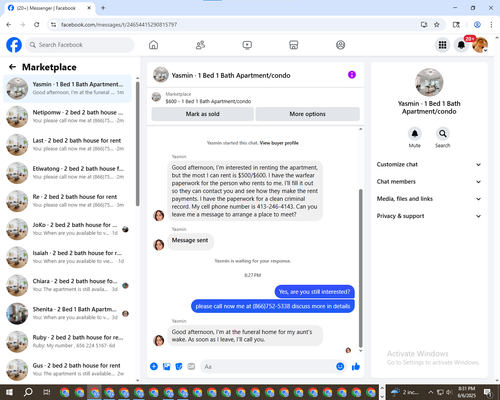
Task: Open the Friends icon in top navigation
Action: pos(200,45)
